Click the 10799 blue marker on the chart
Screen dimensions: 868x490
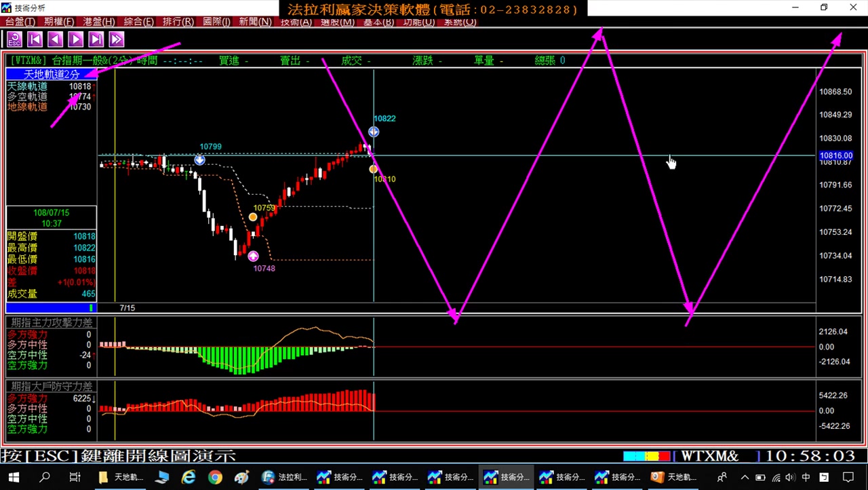(199, 159)
